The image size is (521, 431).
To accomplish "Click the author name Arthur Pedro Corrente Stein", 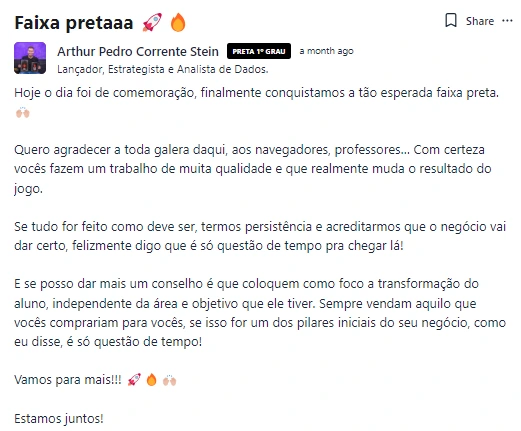I will pyautogui.click(x=138, y=51).
